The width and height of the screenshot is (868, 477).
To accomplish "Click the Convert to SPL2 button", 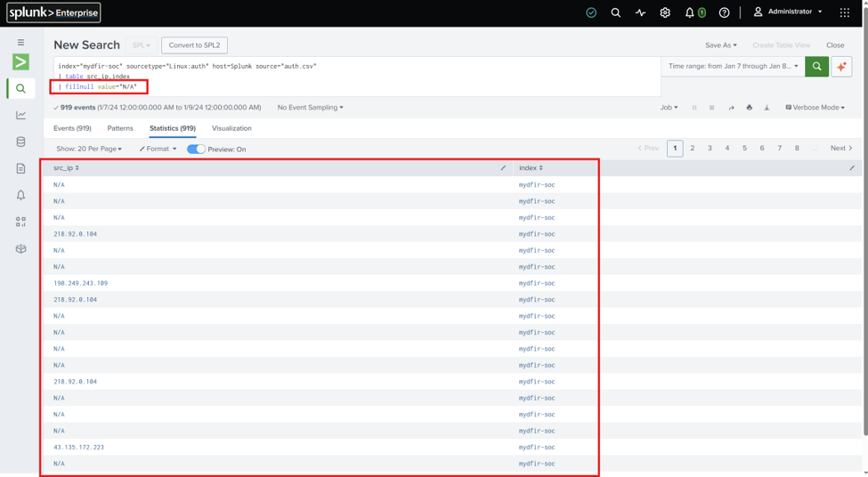I will pos(194,45).
